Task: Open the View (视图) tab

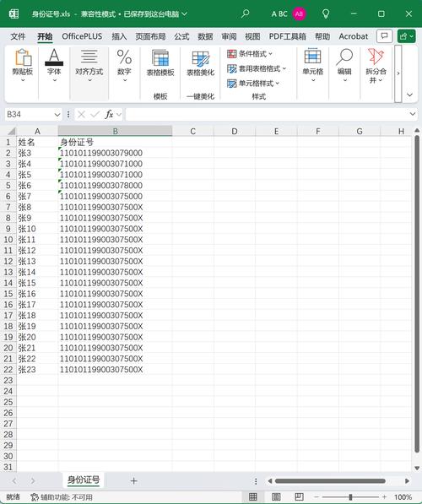Action: coord(252,36)
